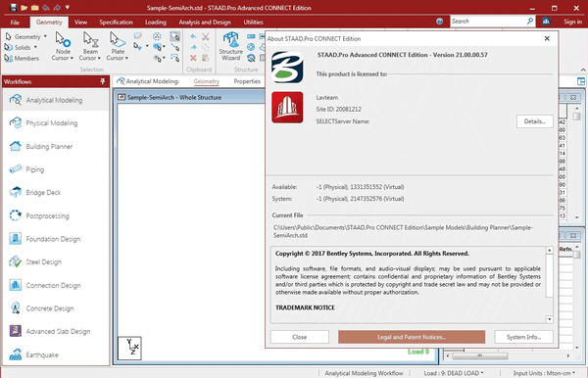Click the Save icon in quick access toolbar

(14, 7)
